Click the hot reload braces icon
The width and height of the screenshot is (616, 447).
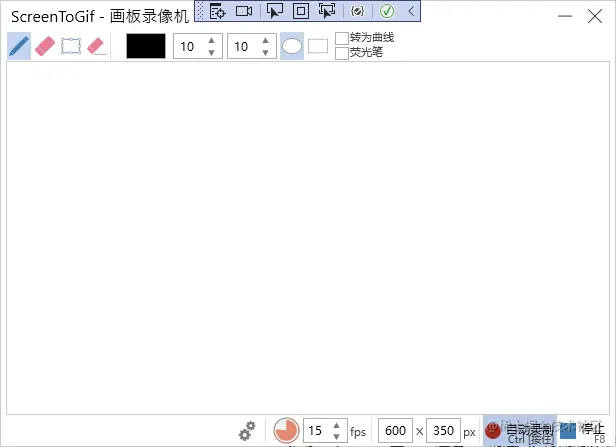(x=357, y=11)
